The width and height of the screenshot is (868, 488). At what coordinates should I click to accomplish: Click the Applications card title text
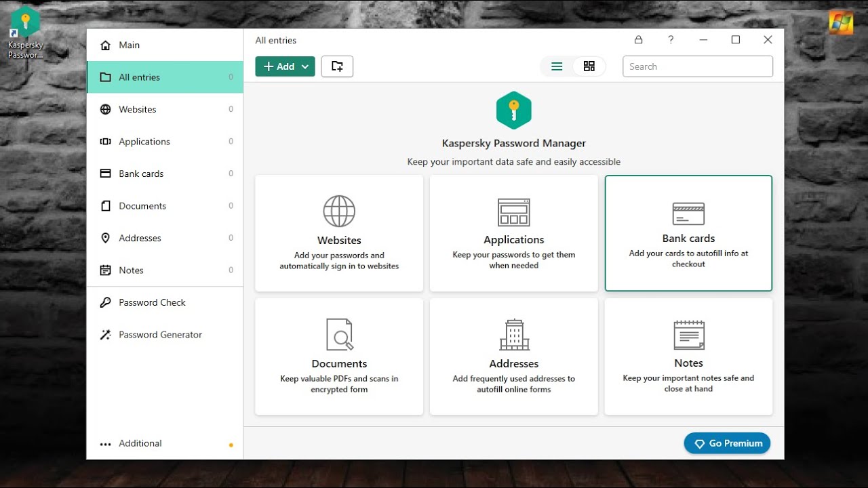point(514,240)
